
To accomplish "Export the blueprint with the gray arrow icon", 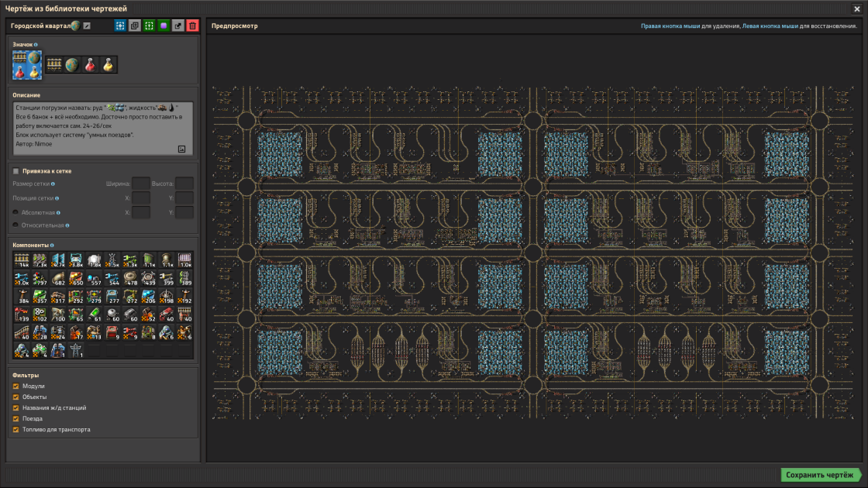I will [x=178, y=26].
